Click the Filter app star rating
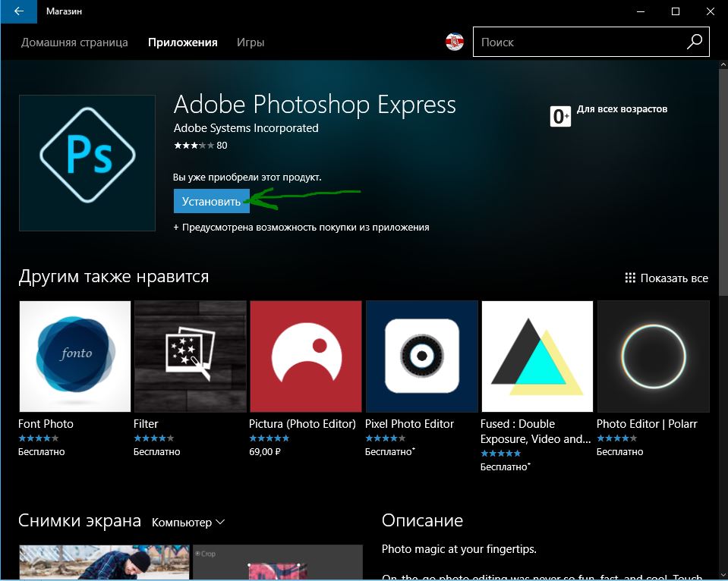This screenshot has width=728, height=581. click(x=153, y=438)
